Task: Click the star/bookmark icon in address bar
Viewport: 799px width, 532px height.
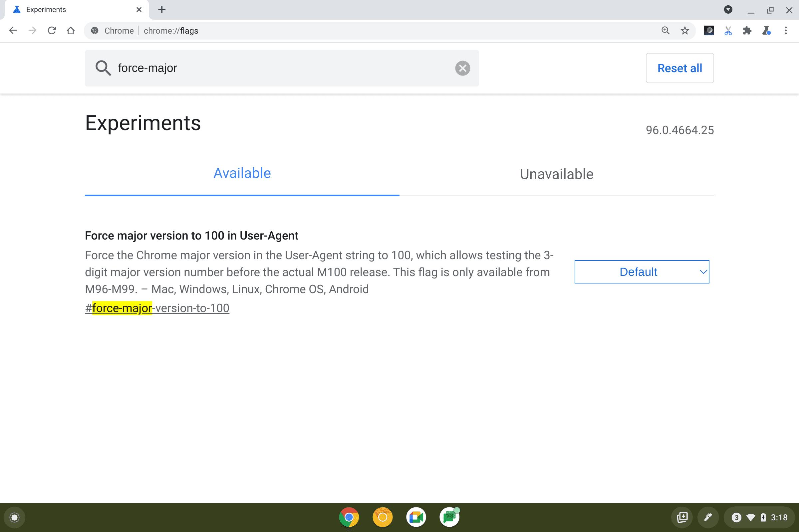Action: (x=684, y=30)
